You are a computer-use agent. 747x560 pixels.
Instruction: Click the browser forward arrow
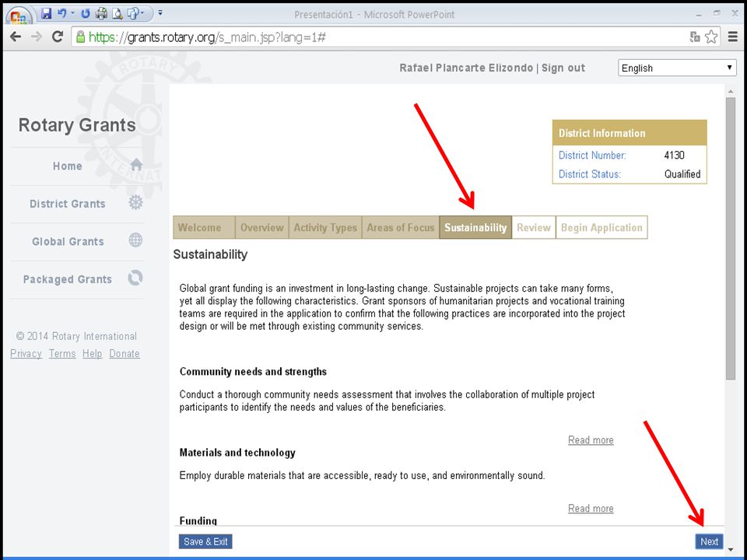(37, 37)
